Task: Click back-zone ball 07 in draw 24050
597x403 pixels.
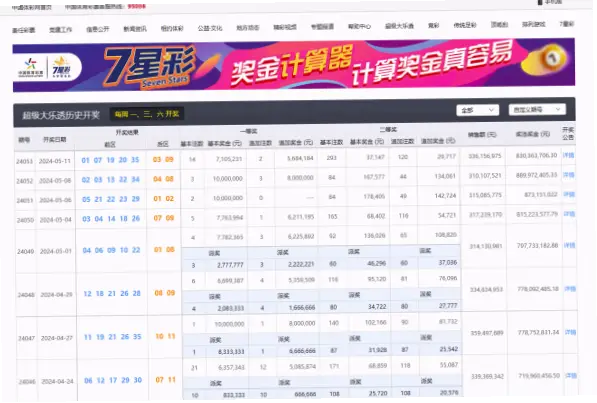Action: 158,218
